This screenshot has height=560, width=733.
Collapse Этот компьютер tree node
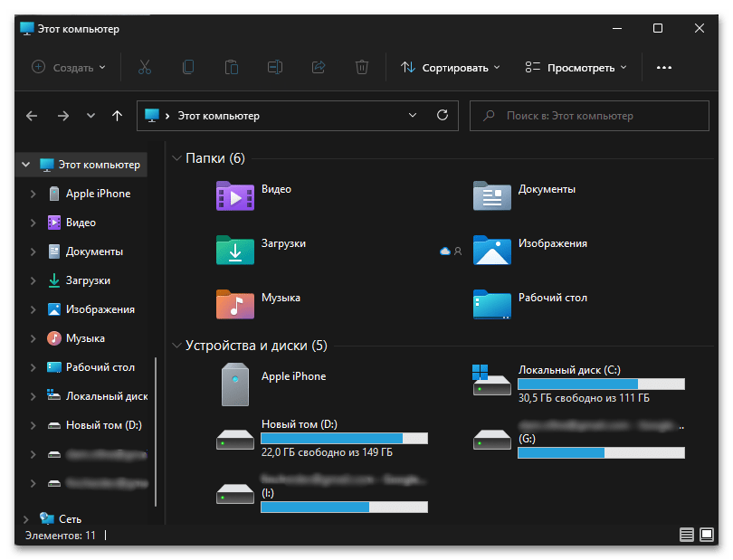pos(26,165)
